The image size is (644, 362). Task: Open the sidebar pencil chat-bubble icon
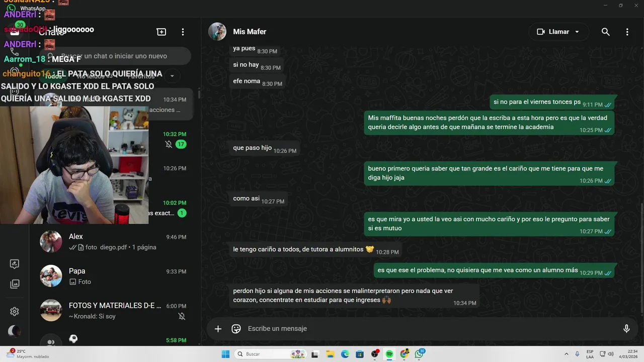(x=15, y=264)
